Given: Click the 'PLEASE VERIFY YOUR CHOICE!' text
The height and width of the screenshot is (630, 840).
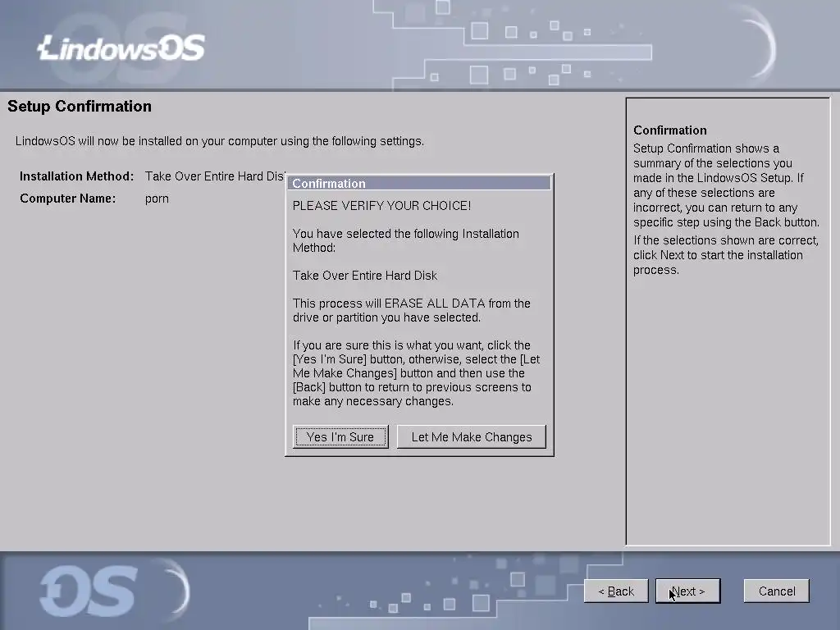Looking at the screenshot, I should click(382, 206).
